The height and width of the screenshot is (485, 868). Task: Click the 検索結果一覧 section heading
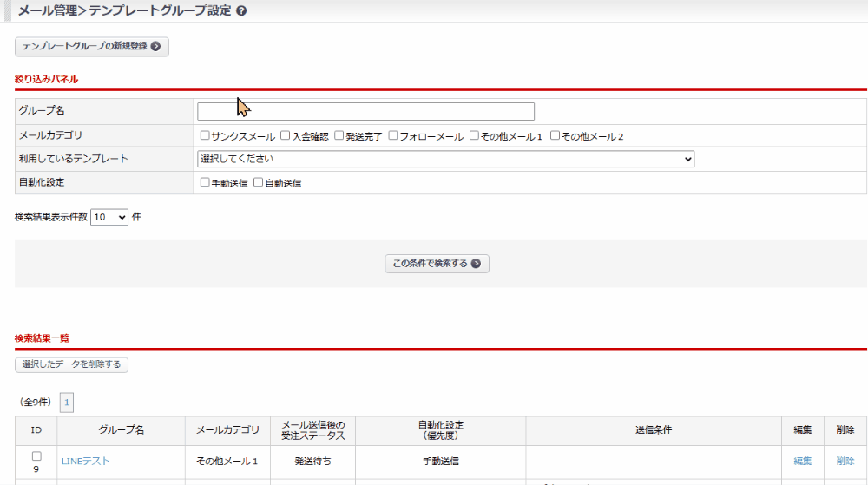(x=42, y=338)
